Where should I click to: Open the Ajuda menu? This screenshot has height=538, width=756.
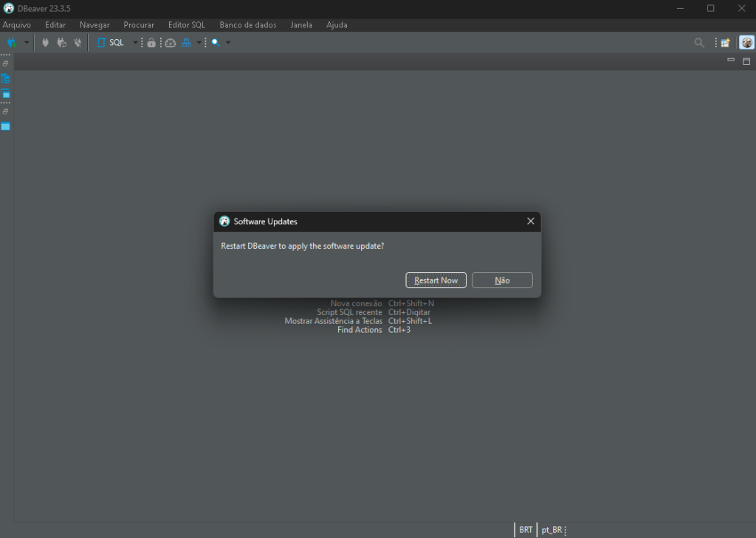(337, 25)
